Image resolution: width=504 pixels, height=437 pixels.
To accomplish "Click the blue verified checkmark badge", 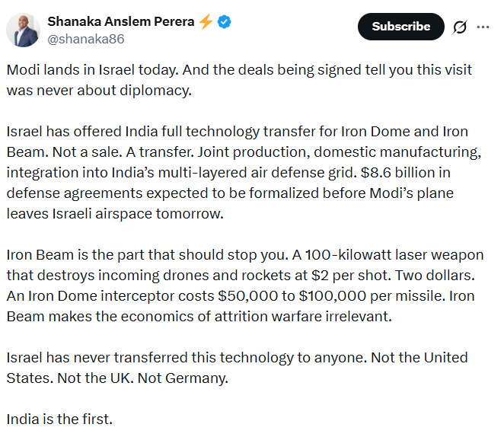I will pos(225,22).
